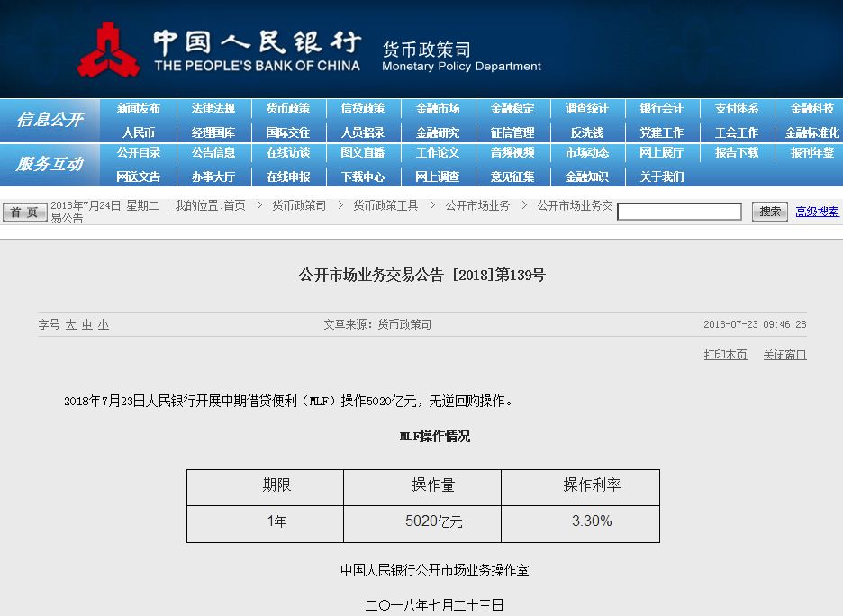Open 金融知识 link
Screen dimensions: 843x616
[587, 177]
